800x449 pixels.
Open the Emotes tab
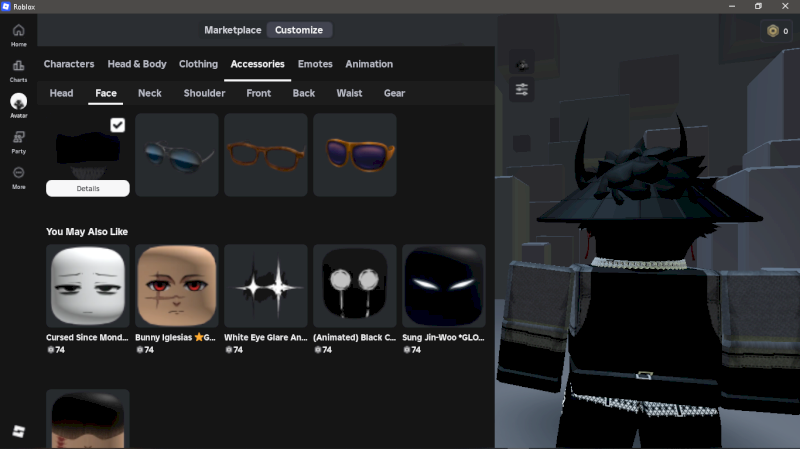pyautogui.click(x=315, y=64)
